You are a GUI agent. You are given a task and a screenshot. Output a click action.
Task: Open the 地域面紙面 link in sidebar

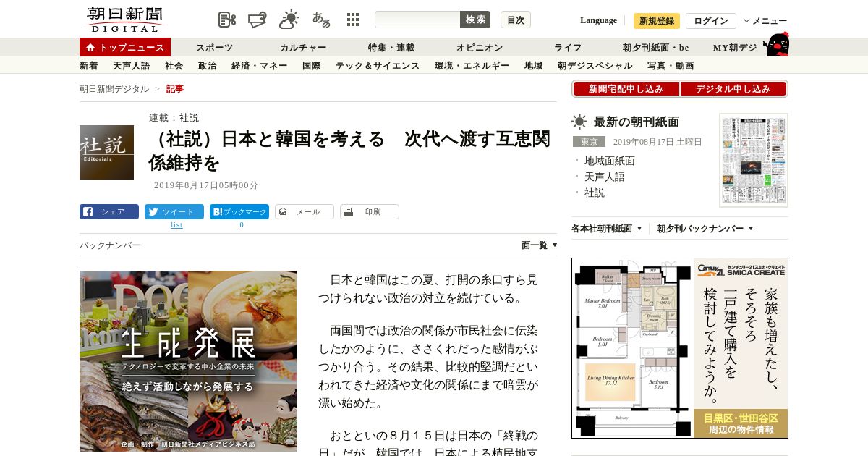click(610, 161)
